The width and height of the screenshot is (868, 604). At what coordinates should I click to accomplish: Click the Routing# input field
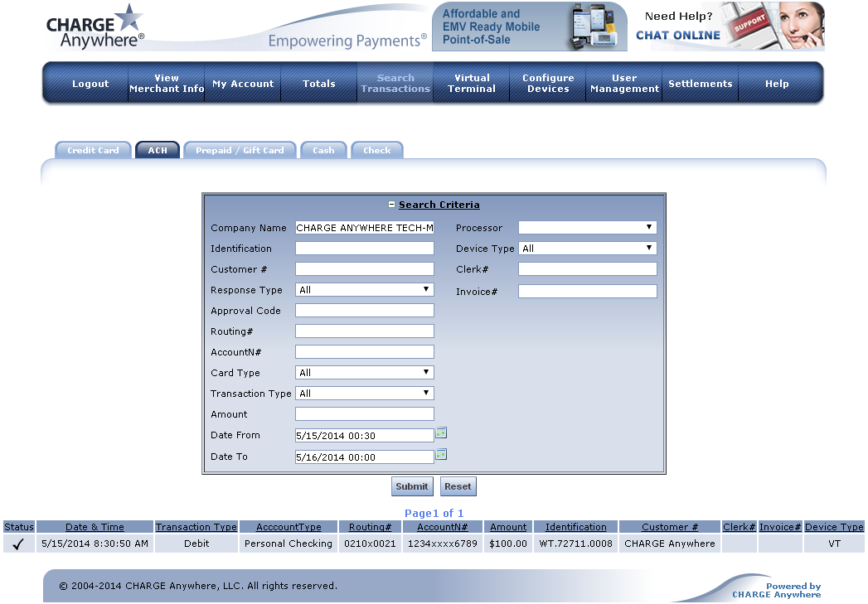[x=365, y=331]
